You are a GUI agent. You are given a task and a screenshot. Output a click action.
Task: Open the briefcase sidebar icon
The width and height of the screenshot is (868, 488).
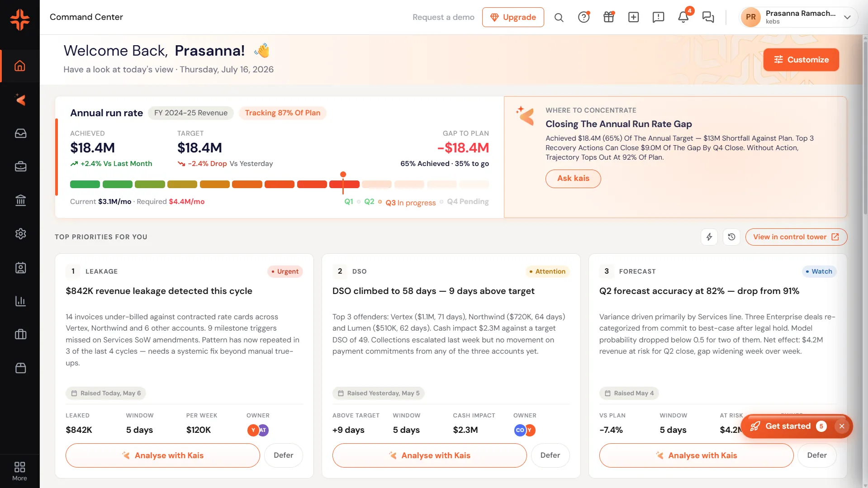pos(20,166)
